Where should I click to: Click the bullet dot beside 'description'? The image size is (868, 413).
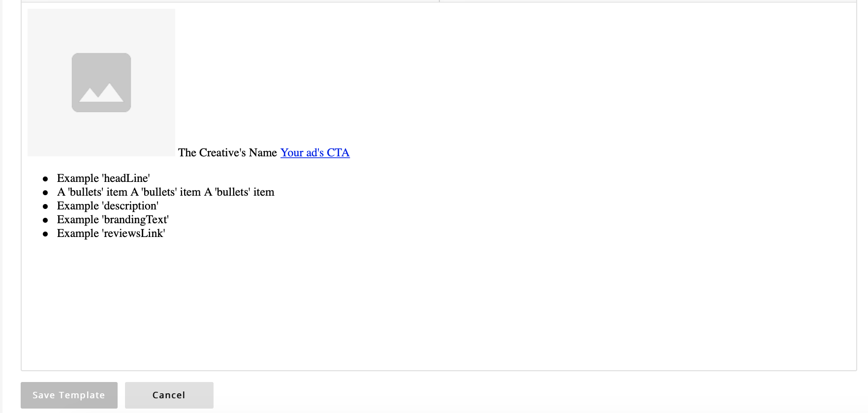pos(45,206)
